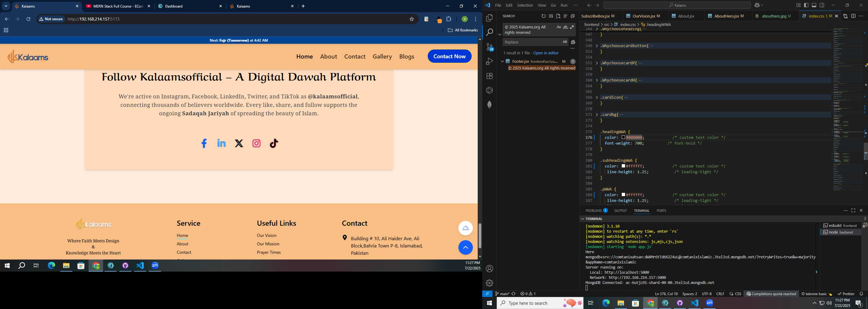This screenshot has height=309, width=868.
Task: Toggle Match Whole Word in search box
Action: (565, 27)
